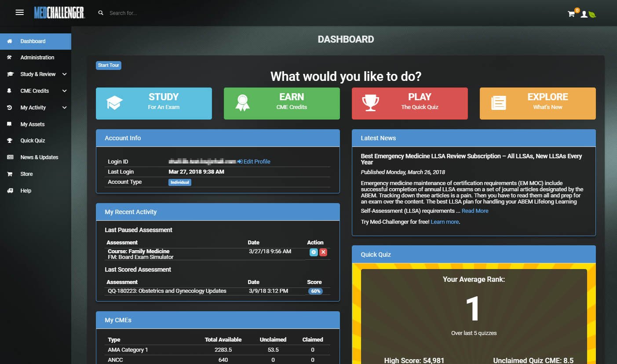Viewport: 617px width, 364px height.
Task: Click the Administration tools icon
Action: [x=10, y=58]
